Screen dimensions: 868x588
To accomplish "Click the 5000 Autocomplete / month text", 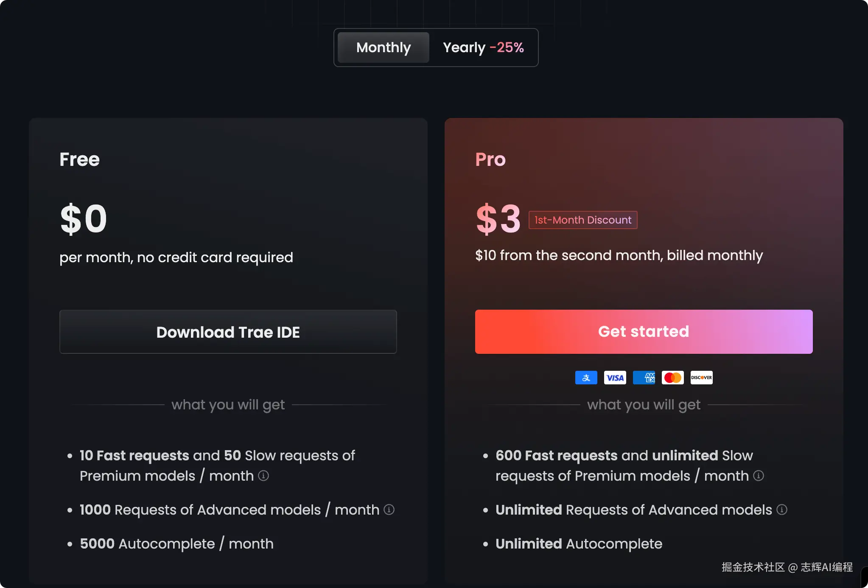I will tap(176, 543).
